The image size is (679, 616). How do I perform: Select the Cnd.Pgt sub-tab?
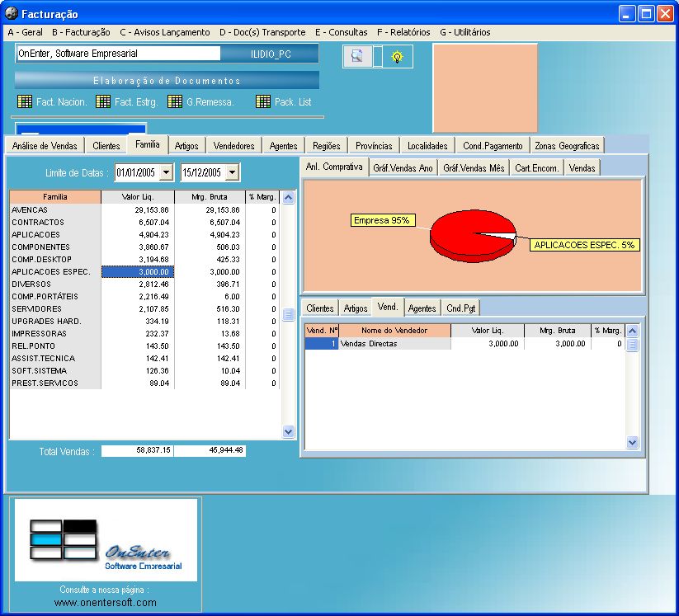pos(461,308)
